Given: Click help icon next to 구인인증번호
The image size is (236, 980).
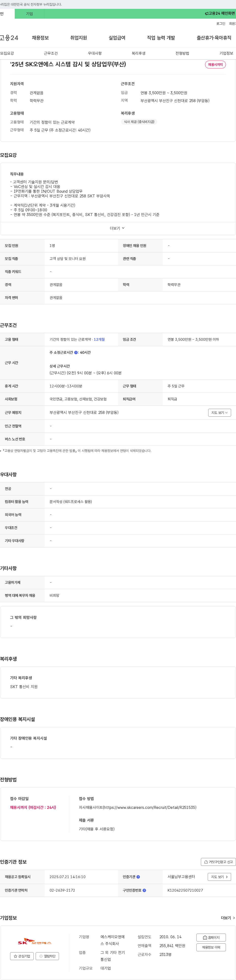Looking at the screenshot, I should tap(144, 890).
